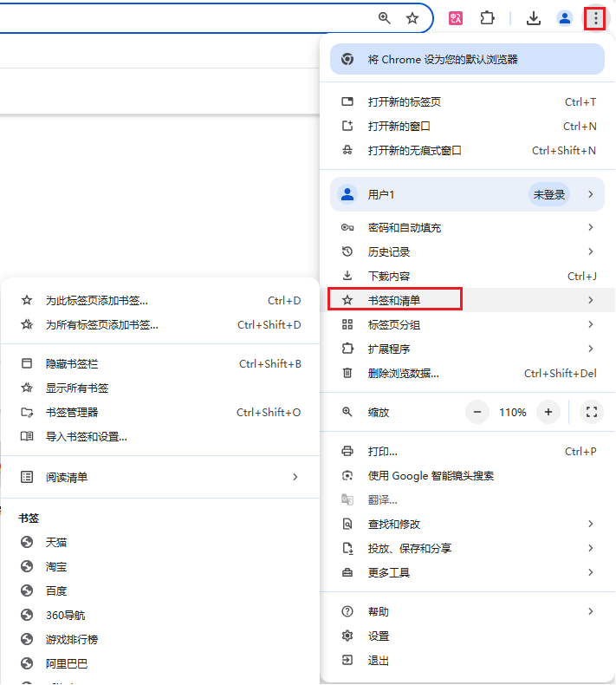Open 历史记录 menu entry
The image size is (616, 685).
467,252
